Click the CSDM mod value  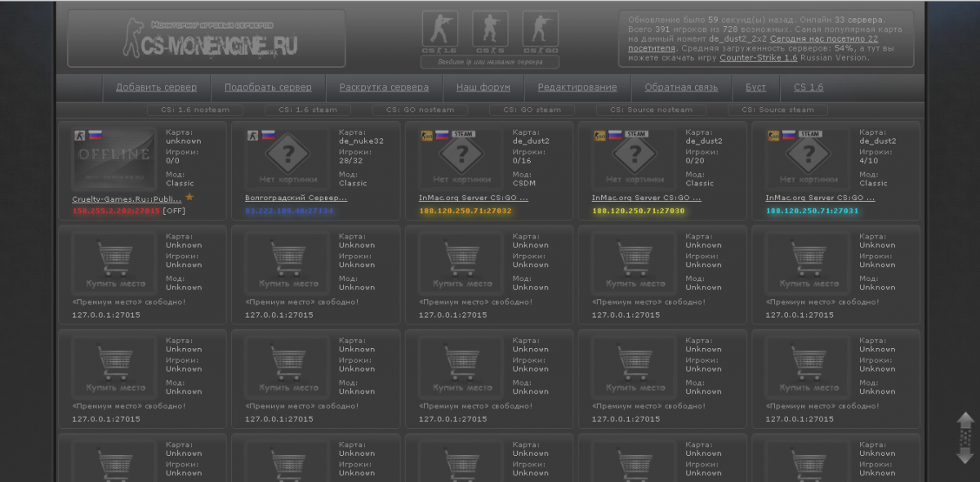coord(524,183)
